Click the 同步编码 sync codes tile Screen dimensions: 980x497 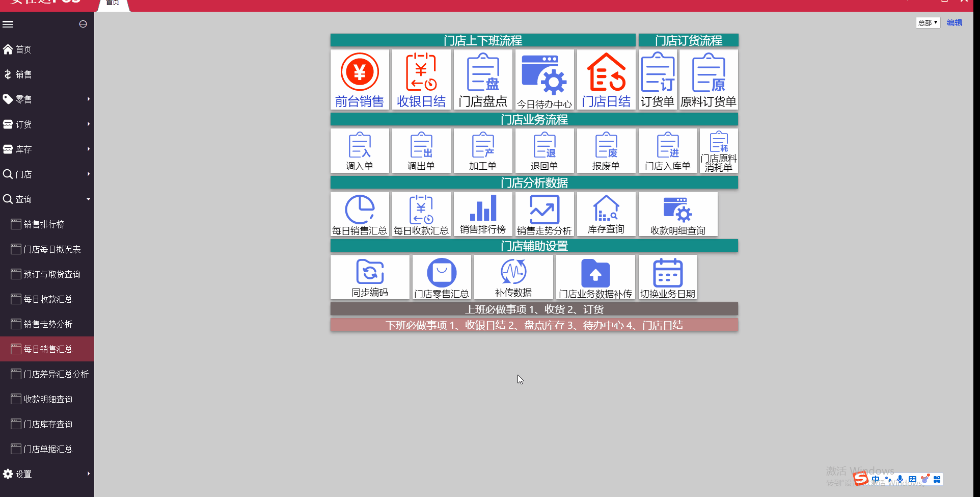[x=370, y=277]
